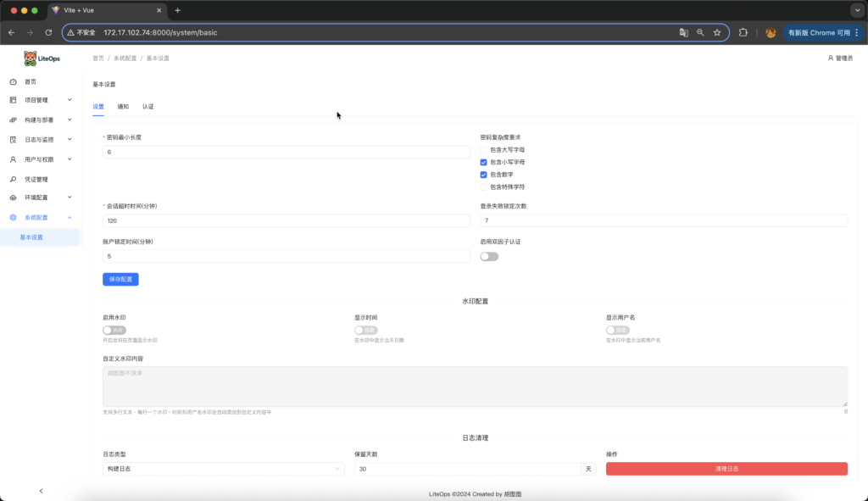This screenshot has height=501, width=868.
Task: Open Chrome extensions puzzle icon
Action: (x=743, y=32)
